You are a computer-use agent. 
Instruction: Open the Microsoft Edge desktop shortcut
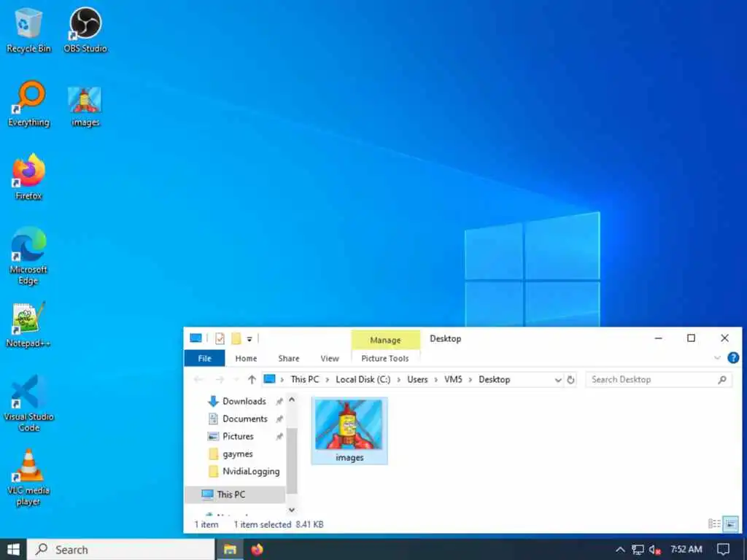pyautogui.click(x=28, y=256)
